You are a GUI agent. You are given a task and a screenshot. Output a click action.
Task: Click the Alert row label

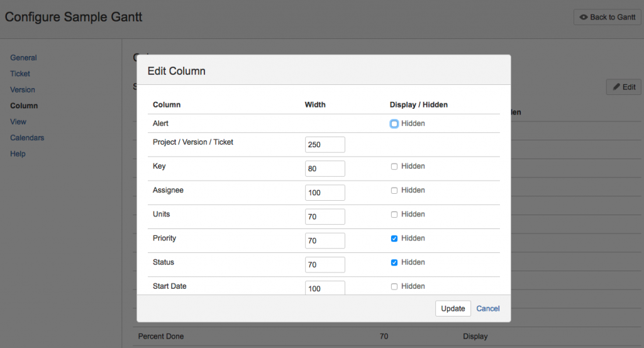(x=160, y=124)
